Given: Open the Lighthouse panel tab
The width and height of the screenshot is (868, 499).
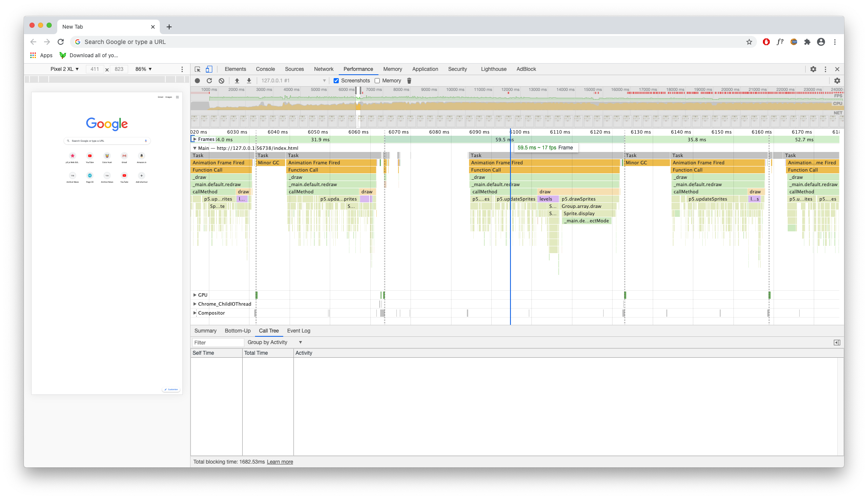Looking at the screenshot, I should [x=493, y=69].
